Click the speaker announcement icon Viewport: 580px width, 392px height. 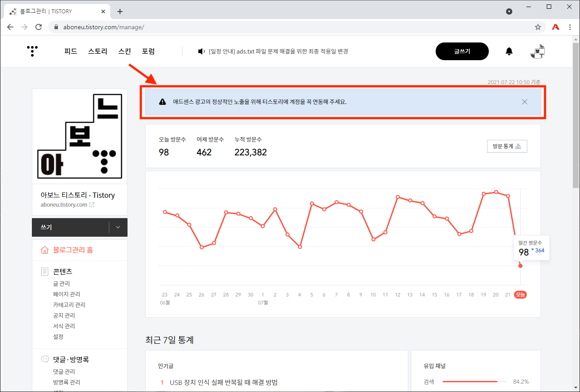click(201, 51)
